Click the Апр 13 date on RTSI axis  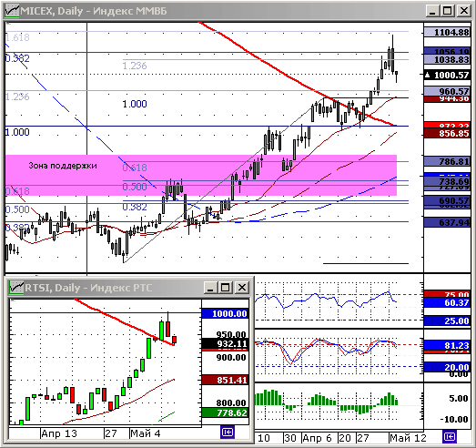[59, 433]
